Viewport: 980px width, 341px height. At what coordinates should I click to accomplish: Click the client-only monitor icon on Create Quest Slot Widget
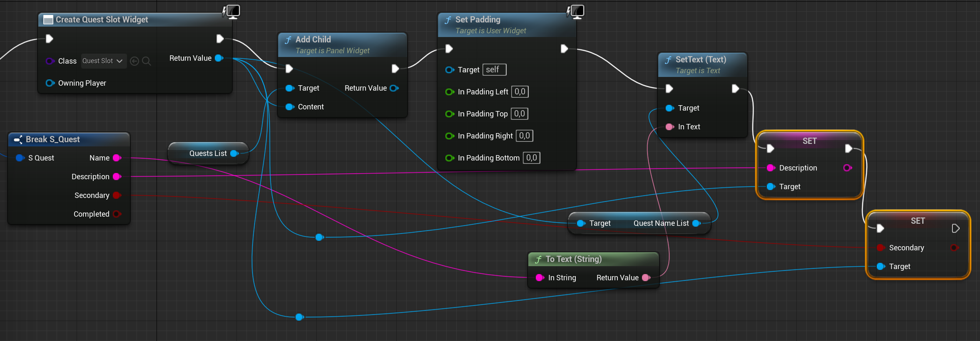[232, 12]
